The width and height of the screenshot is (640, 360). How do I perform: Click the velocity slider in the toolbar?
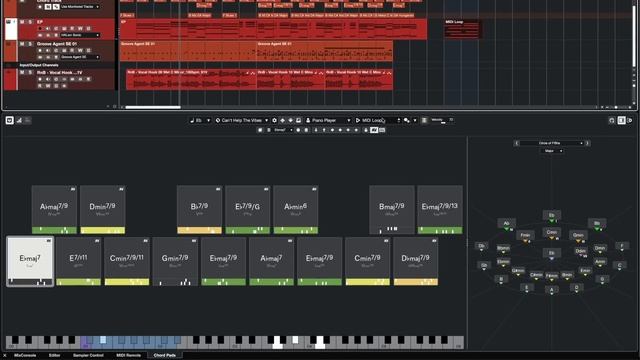pos(442,120)
